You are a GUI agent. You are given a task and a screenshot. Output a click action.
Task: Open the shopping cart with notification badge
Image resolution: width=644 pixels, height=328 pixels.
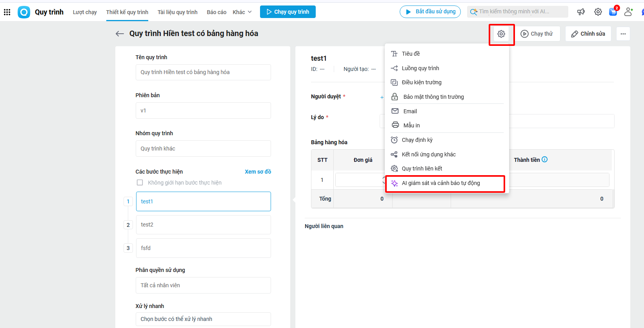click(x=613, y=12)
